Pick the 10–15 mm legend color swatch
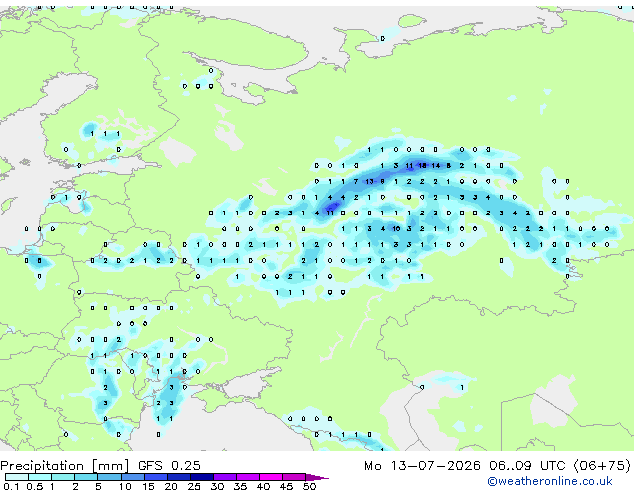This screenshot has width=634, height=490. (x=132, y=477)
